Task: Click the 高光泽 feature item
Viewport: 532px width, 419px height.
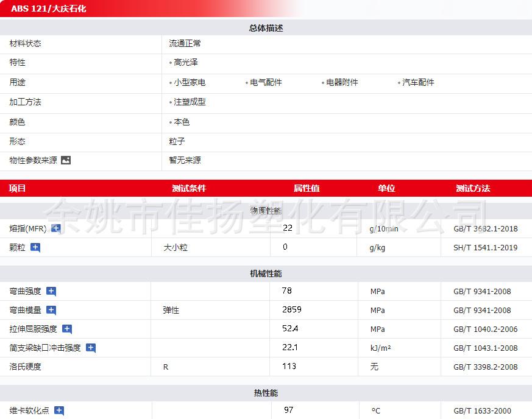Action: coord(185,62)
